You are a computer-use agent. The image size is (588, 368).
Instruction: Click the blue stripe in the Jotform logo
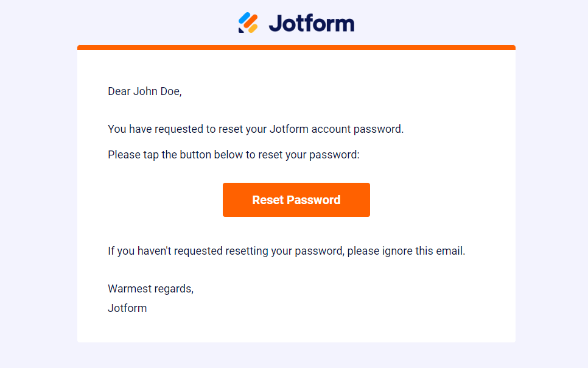244,19
